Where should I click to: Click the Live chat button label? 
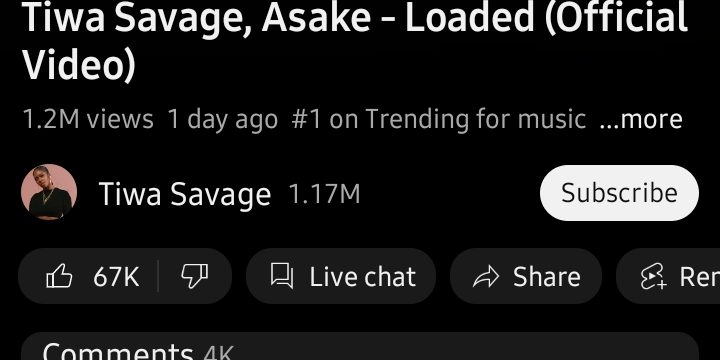[363, 277]
